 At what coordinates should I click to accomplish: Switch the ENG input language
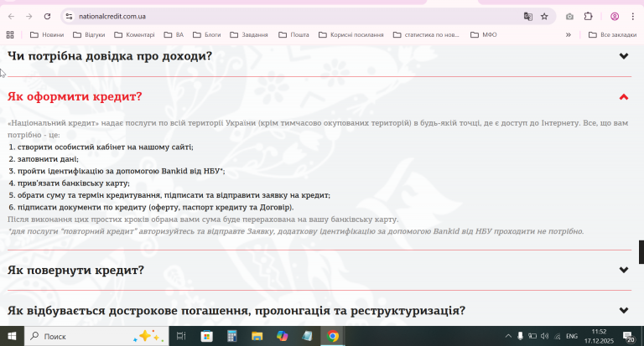coord(572,336)
